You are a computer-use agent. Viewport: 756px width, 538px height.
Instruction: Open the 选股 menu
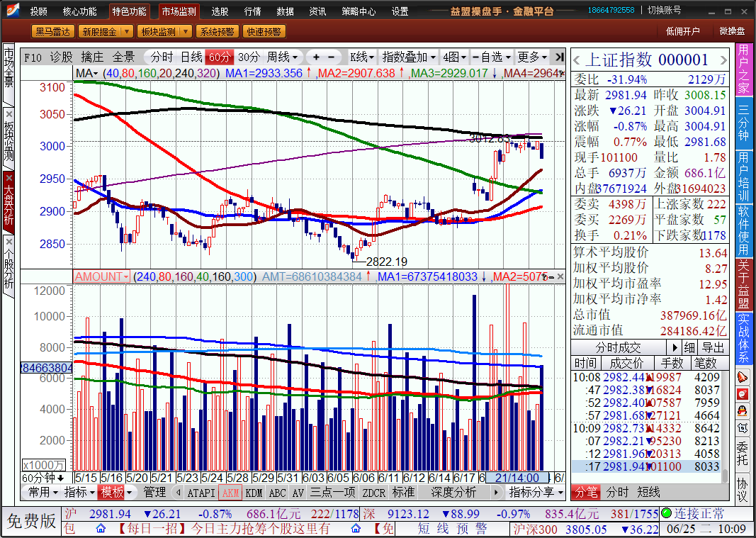tap(220, 11)
